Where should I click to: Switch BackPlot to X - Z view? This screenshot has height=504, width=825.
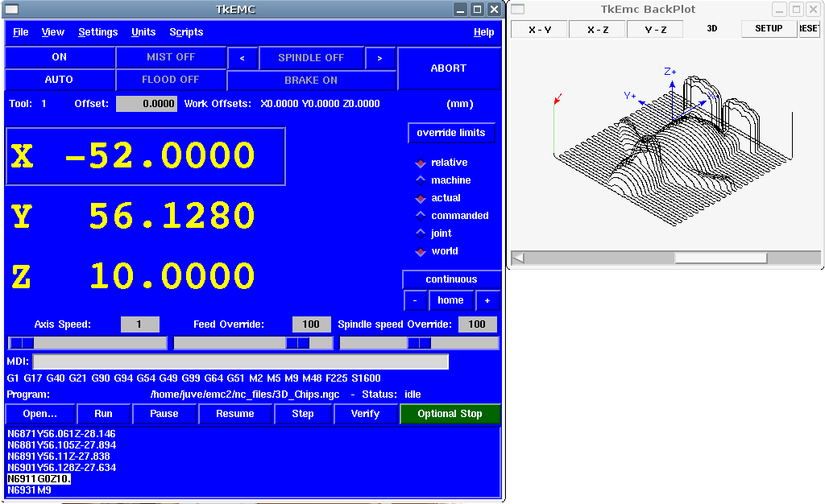point(596,28)
